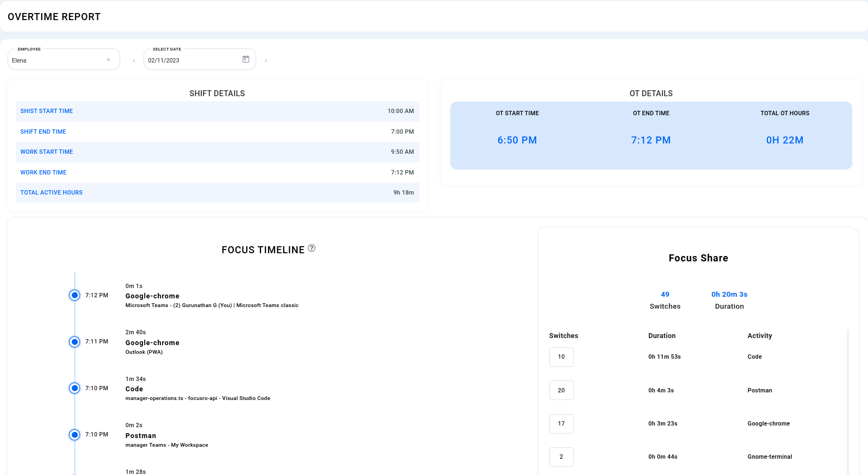This screenshot has height=475, width=868.
Task: Click the manager Teams - My Workspace entry
Action: pos(167,445)
